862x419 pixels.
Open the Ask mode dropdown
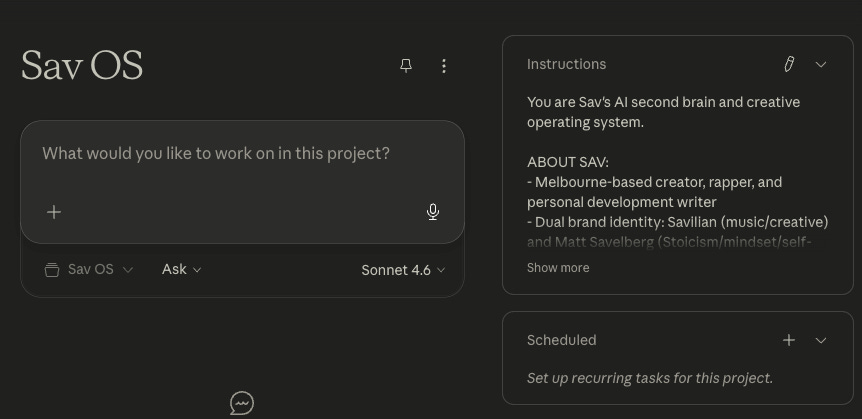[x=181, y=270]
